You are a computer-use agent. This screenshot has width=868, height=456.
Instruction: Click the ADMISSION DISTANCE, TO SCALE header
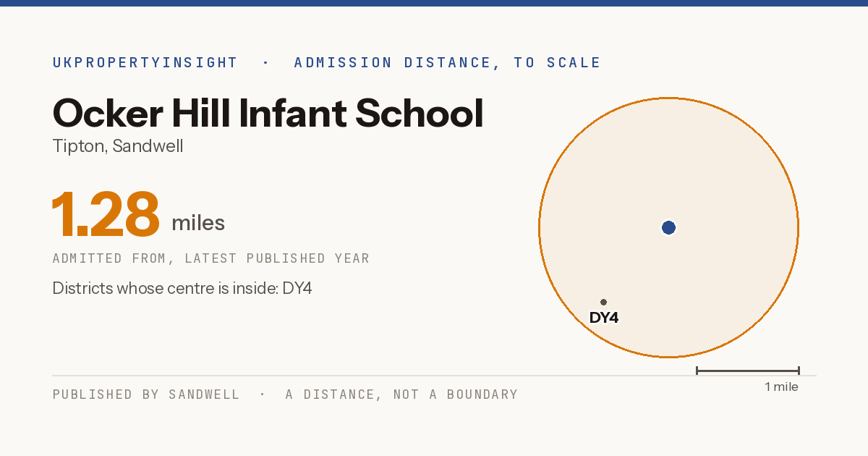point(447,63)
